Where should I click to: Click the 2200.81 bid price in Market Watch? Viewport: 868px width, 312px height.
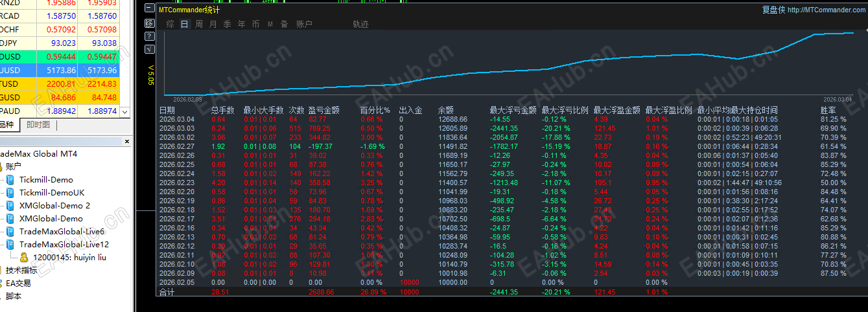[x=62, y=84]
